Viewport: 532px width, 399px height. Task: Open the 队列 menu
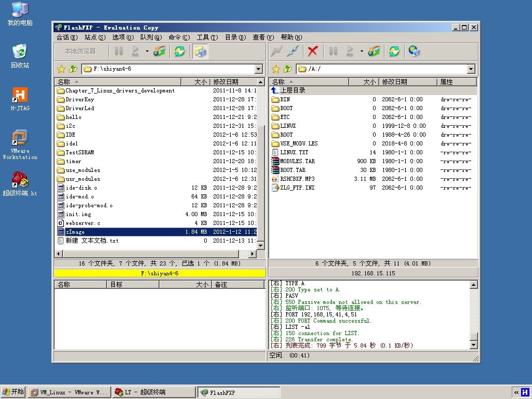coord(151,37)
